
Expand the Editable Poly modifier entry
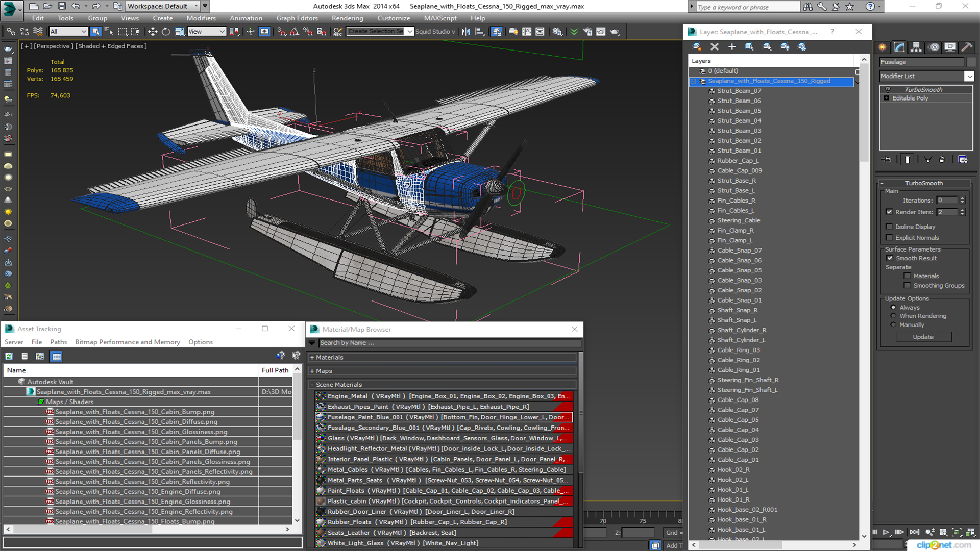(x=887, y=98)
